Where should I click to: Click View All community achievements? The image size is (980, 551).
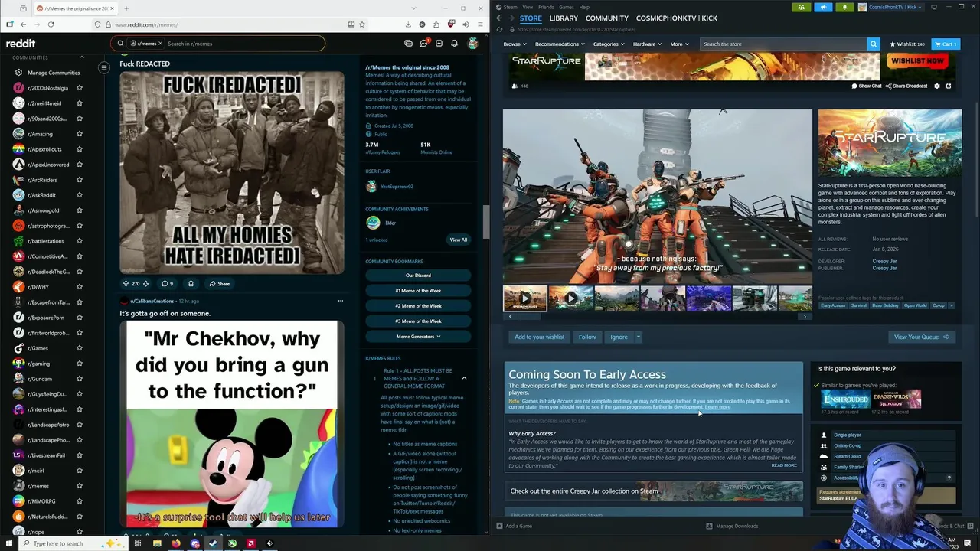pyautogui.click(x=458, y=240)
